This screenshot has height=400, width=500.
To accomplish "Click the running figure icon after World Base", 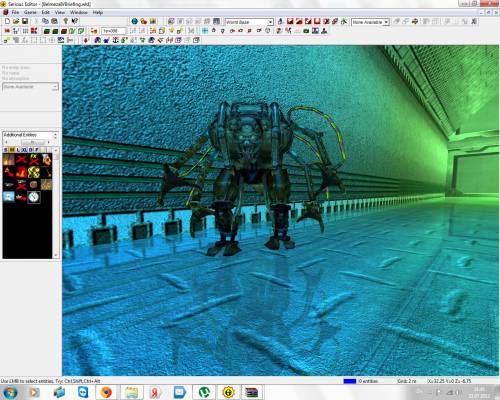I will [x=281, y=22].
